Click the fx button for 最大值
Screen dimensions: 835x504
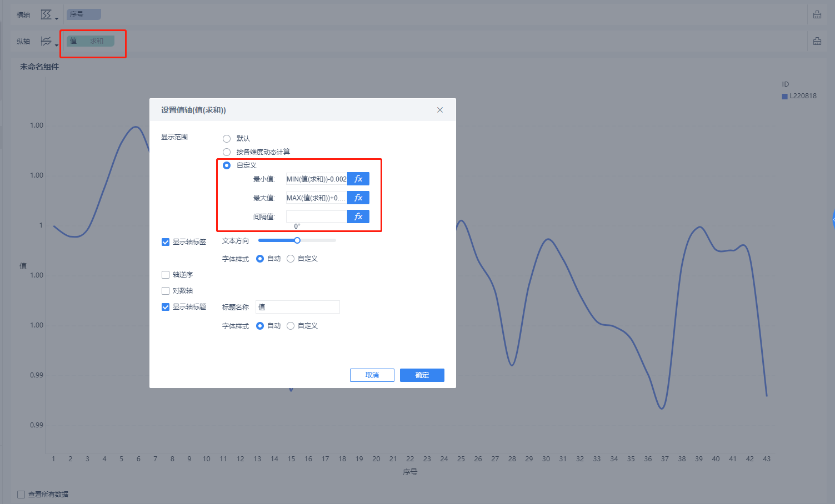pos(358,198)
